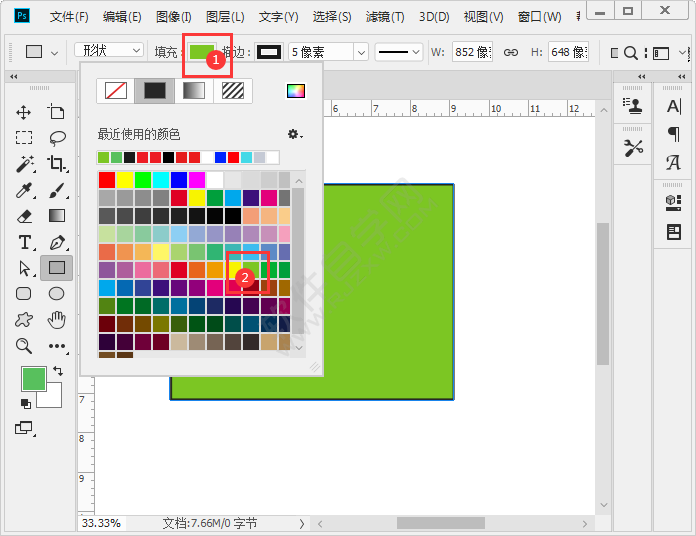Screen dimensions: 696x536
Task: Open the stroke color 描边 swatch
Action: click(269, 52)
